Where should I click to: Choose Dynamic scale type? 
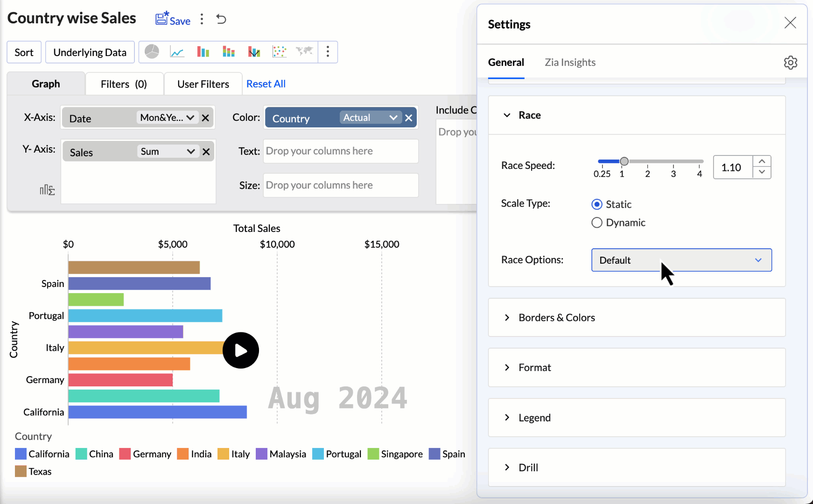click(597, 223)
